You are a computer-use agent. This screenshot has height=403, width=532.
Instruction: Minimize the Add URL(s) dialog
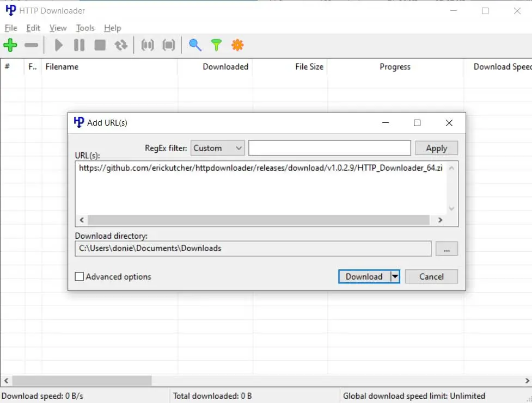coord(386,123)
